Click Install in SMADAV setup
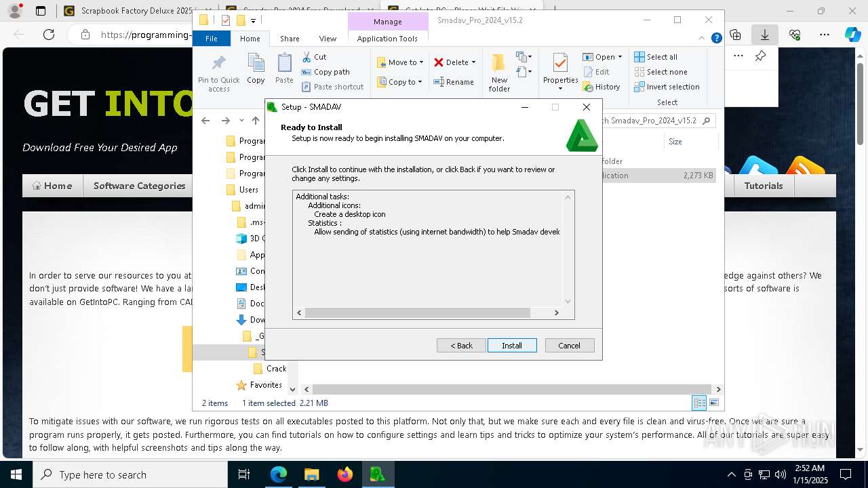The width and height of the screenshot is (868, 488). [x=512, y=346]
